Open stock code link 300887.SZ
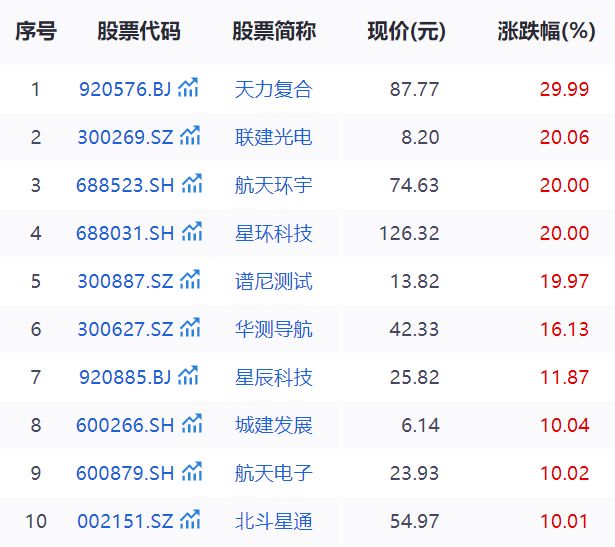This screenshot has width=615, height=547. (x=125, y=281)
